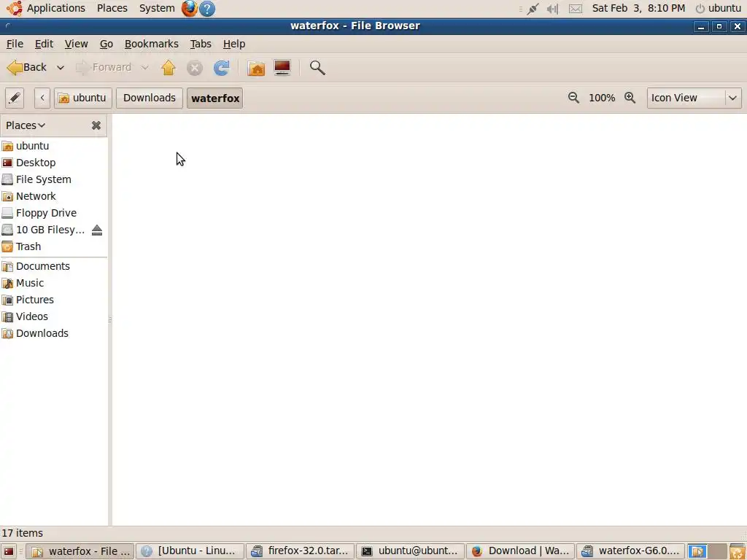Click the Computer toolbar icon
This screenshot has width=747, height=560.
282,68
